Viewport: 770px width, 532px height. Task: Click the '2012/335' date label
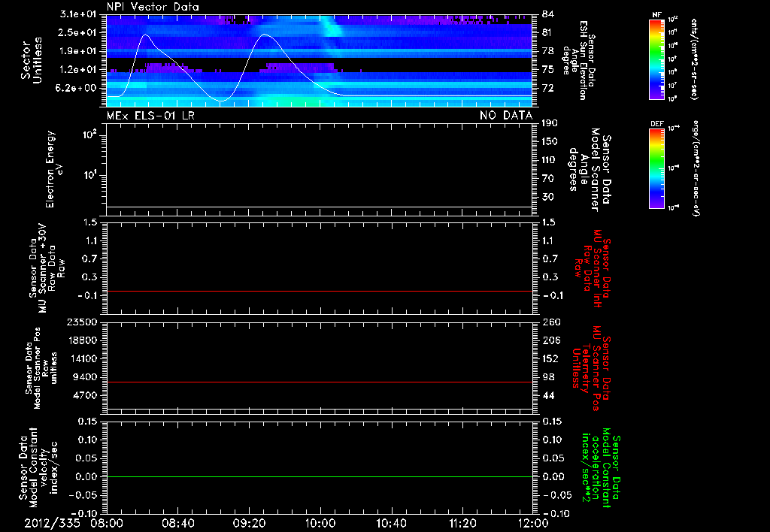52,523
